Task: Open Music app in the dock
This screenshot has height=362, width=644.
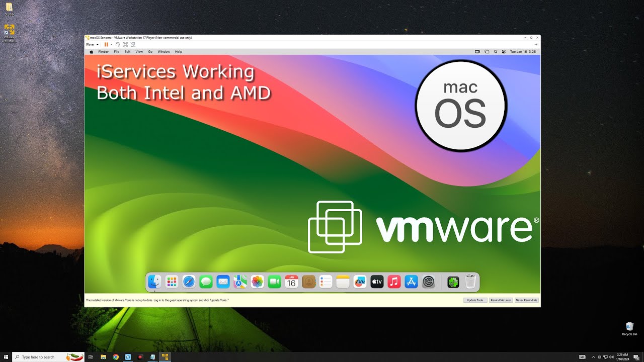Action: pyautogui.click(x=394, y=282)
